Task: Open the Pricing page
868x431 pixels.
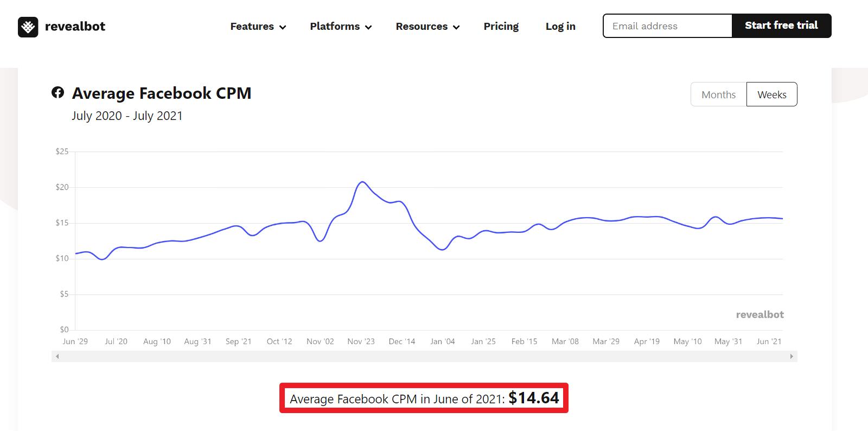Action: point(501,26)
